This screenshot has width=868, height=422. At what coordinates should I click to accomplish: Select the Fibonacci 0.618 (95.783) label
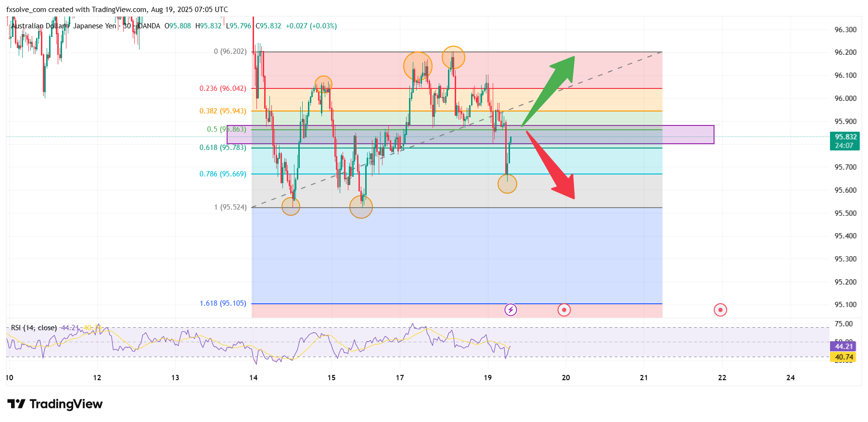click(223, 148)
